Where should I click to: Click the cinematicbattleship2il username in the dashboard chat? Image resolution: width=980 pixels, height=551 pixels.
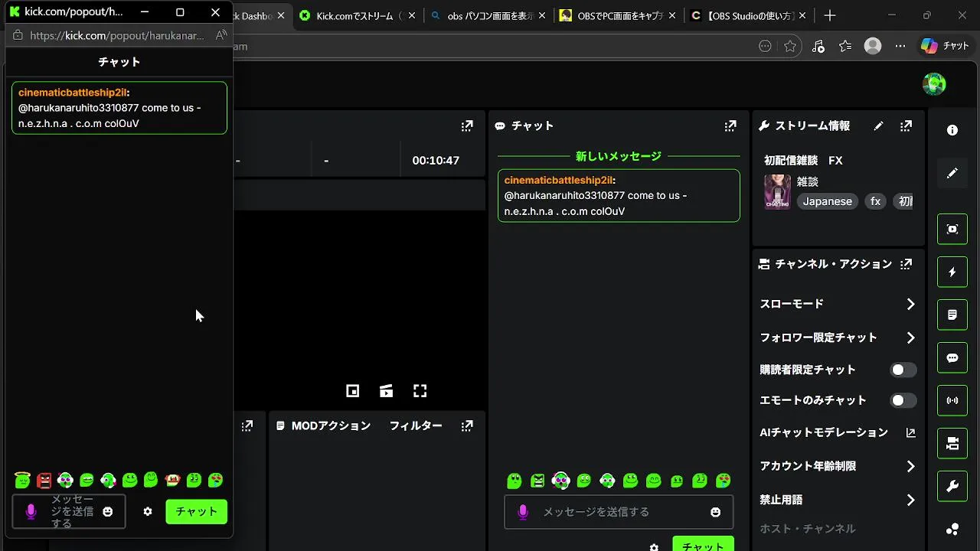tap(558, 180)
